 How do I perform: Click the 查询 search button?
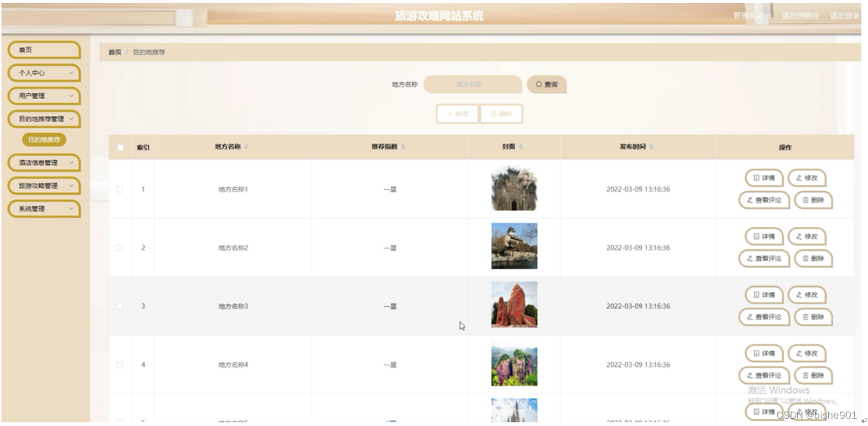click(547, 85)
